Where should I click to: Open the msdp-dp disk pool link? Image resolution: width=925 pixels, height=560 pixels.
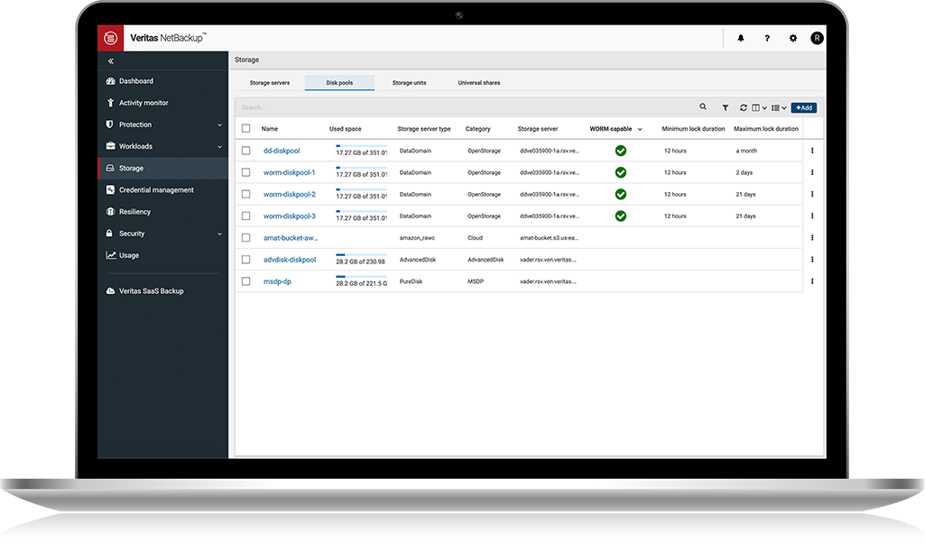point(276,281)
